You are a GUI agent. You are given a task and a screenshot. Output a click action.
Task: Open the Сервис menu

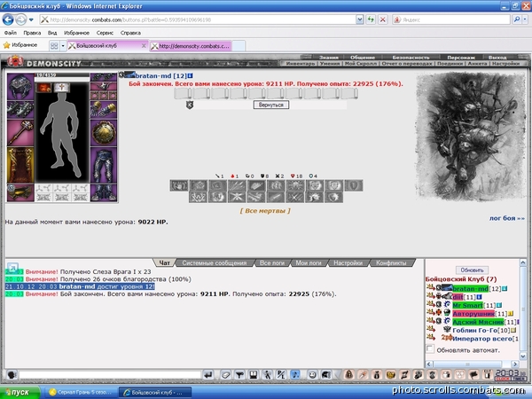click(x=105, y=33)
